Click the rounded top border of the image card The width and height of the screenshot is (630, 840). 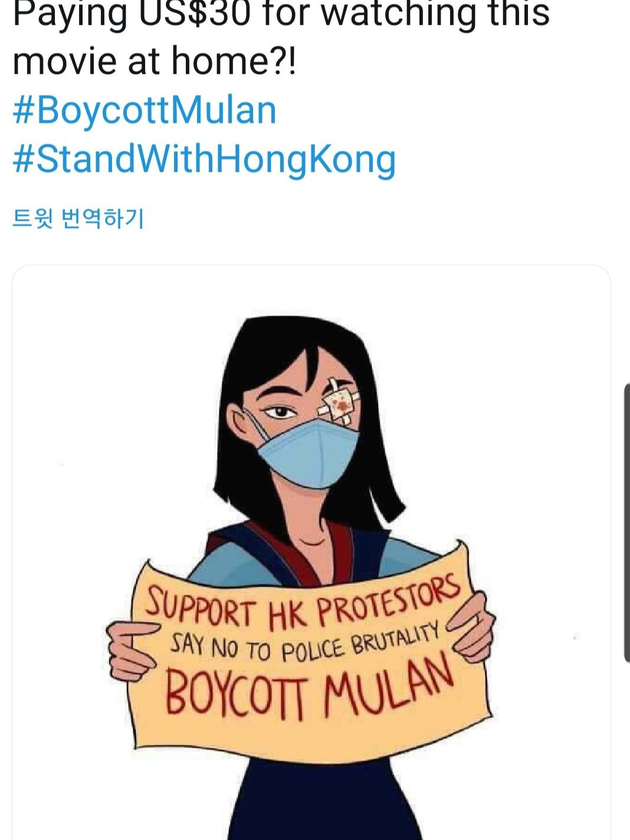311,266
